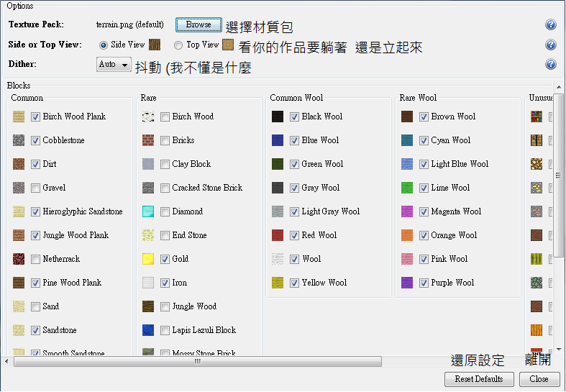
Task: Uncheck the Iron block checkbox
Action: coord(165,283)
